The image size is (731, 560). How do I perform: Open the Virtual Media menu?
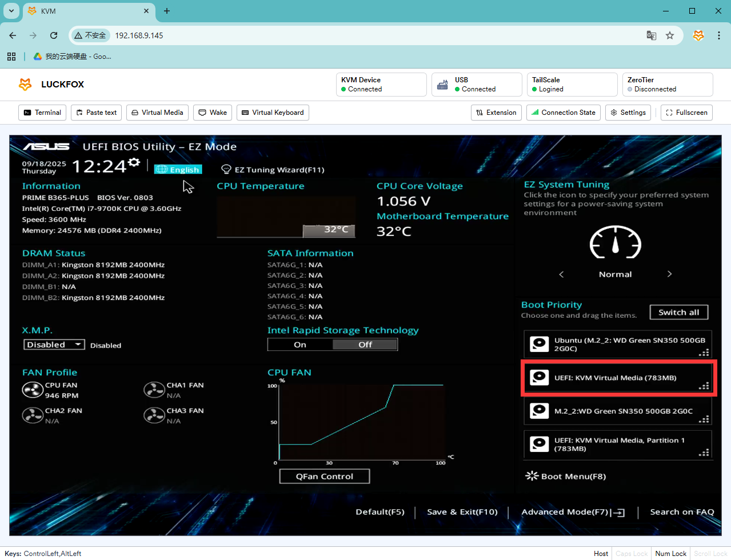click(x=157, y=113)
